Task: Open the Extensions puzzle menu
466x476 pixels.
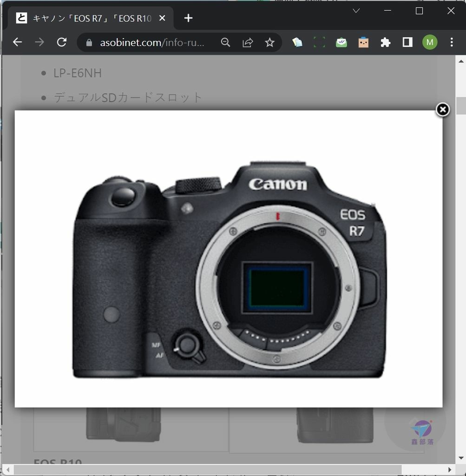Action: click(385, 42)
